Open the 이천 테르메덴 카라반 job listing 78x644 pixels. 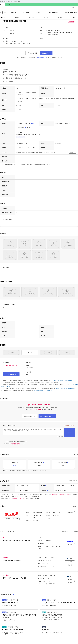(x=17, y=540)
